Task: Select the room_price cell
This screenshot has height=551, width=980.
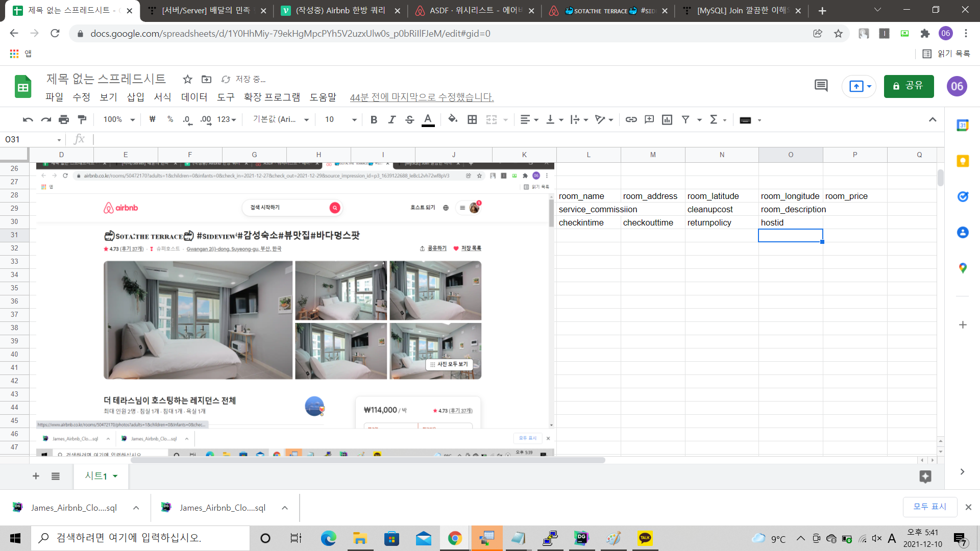Action: point(854,196)
